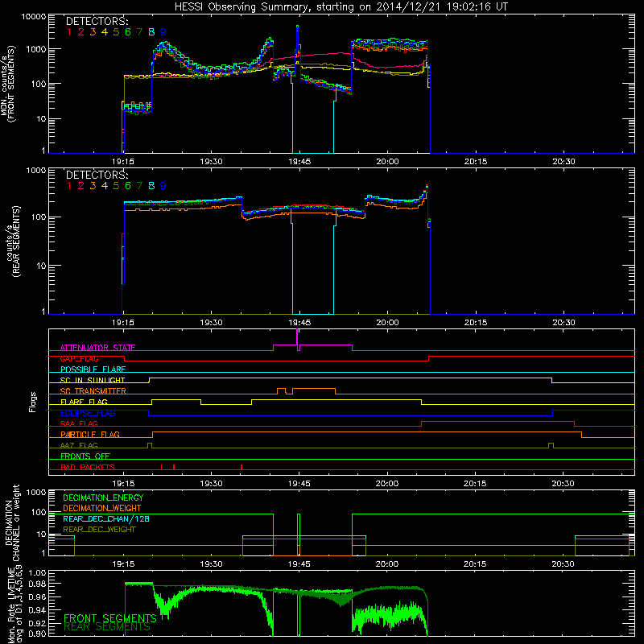Click the MON. counts/s (FRONT SEGMENTS) axis label
This screenshot has height=644, width=644.
click(x=7, y=85)
